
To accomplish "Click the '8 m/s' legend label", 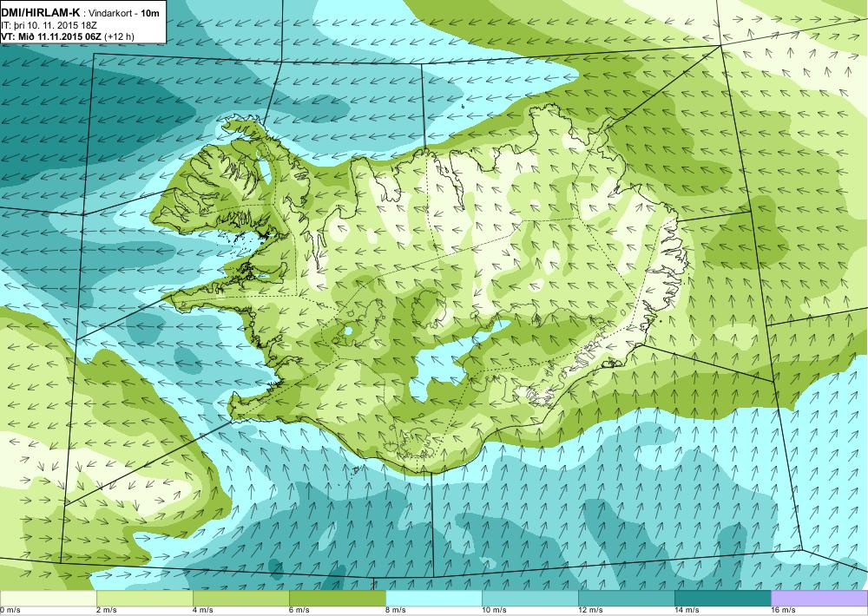I will (396, 611).
